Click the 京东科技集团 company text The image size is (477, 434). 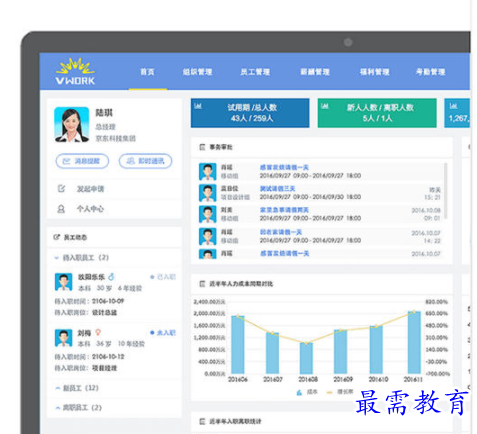[x=116, y=138]
